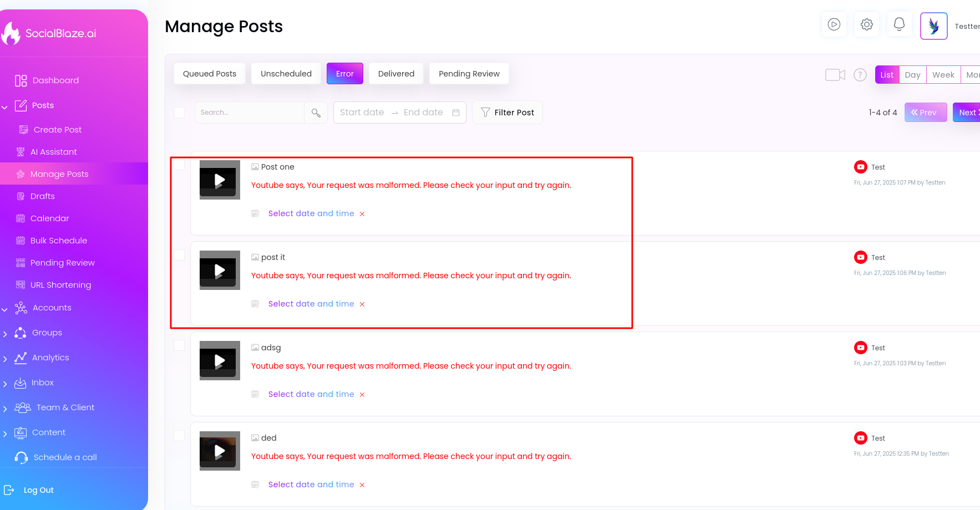Screen dimensions: 980x510
Task: Click Select date and time on ded
Action: 311,484
